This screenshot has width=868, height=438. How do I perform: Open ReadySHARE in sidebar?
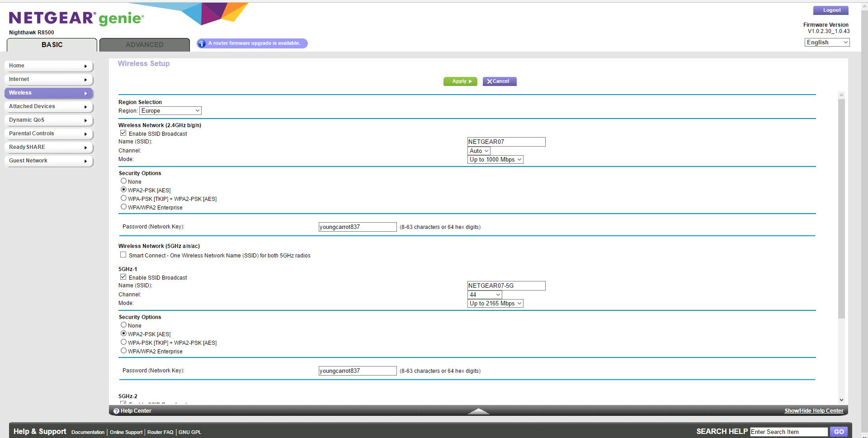click(x=49, y=148)
